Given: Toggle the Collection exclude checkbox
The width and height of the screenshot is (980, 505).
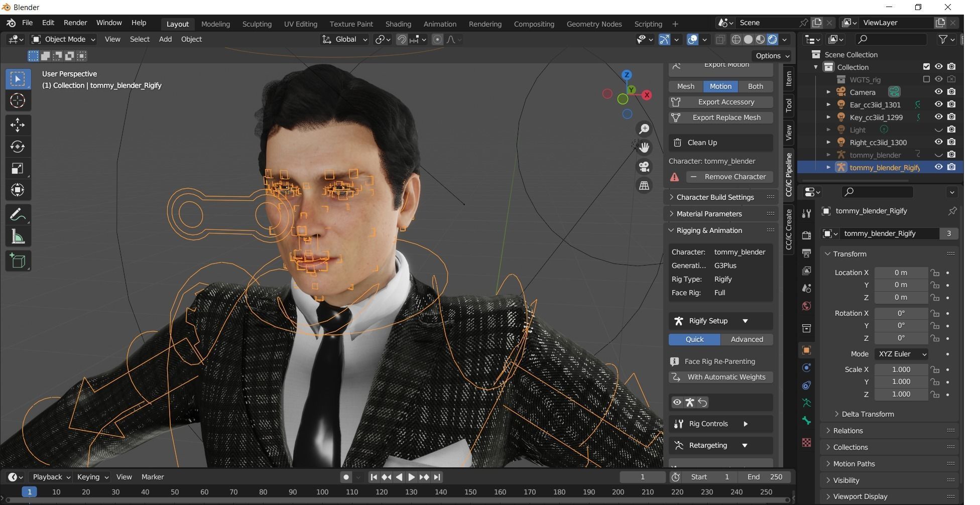Looking at the screenshot, I should pyautogui.click(x=926, y=67).
